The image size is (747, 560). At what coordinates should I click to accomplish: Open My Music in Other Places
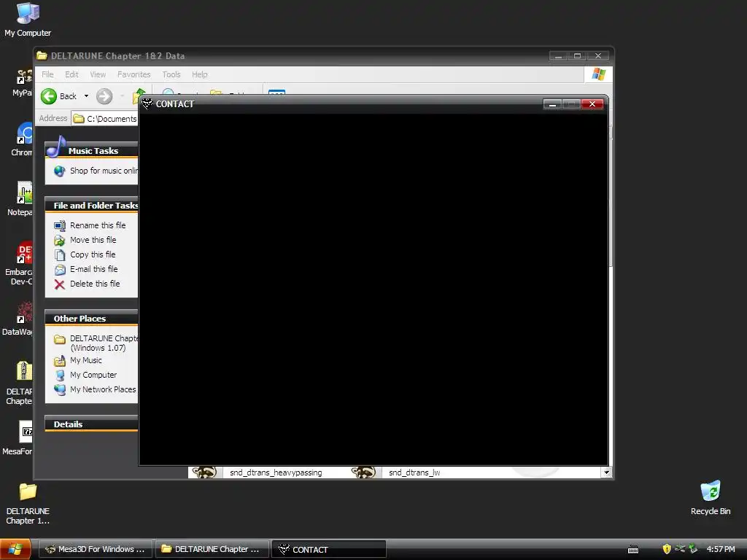pos(86,360)
